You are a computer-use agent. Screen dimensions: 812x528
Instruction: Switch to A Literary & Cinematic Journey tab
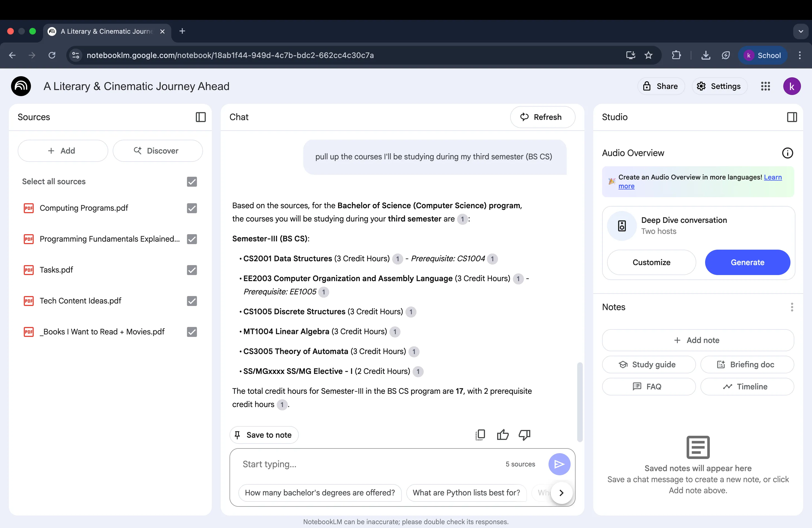coord(106,31)
